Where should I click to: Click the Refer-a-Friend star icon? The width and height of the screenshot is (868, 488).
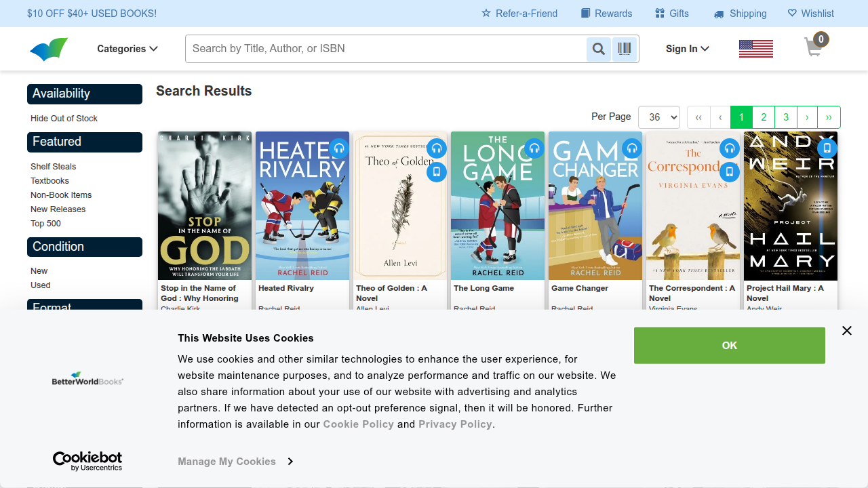pyautogui.click(x=486, y=14)
